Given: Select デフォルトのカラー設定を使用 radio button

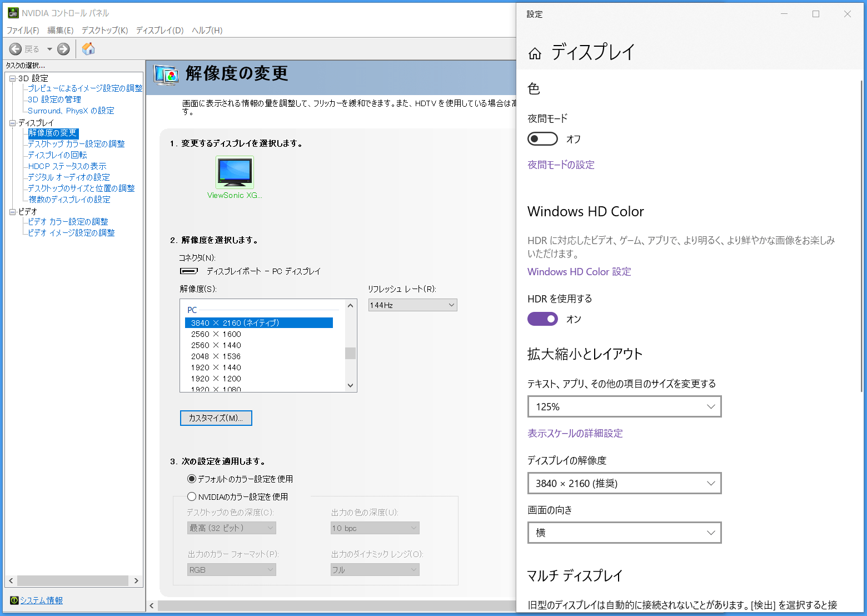Looking at the screenshot, I should (192, 479).
